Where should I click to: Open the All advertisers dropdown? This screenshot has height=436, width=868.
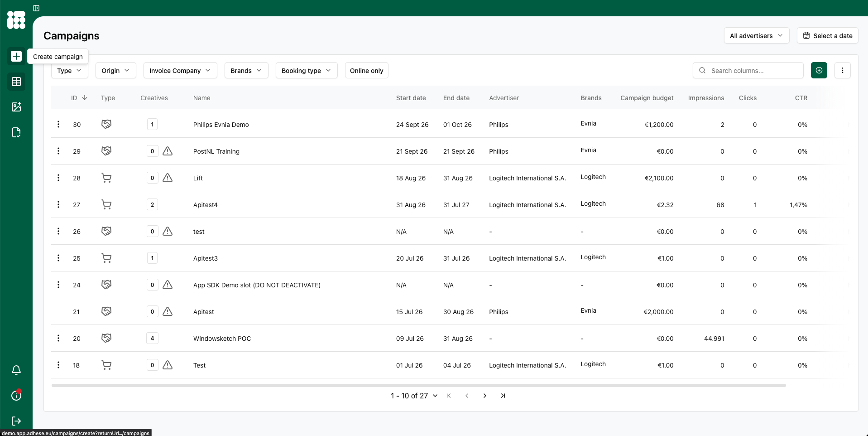coord(757,35)
